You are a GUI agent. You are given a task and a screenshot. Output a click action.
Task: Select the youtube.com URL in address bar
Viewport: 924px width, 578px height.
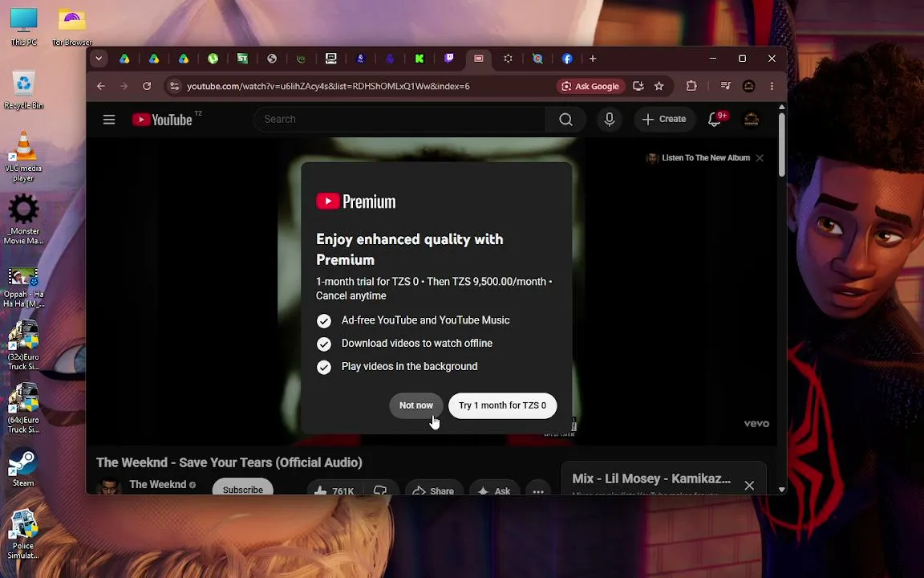[328, 86]
